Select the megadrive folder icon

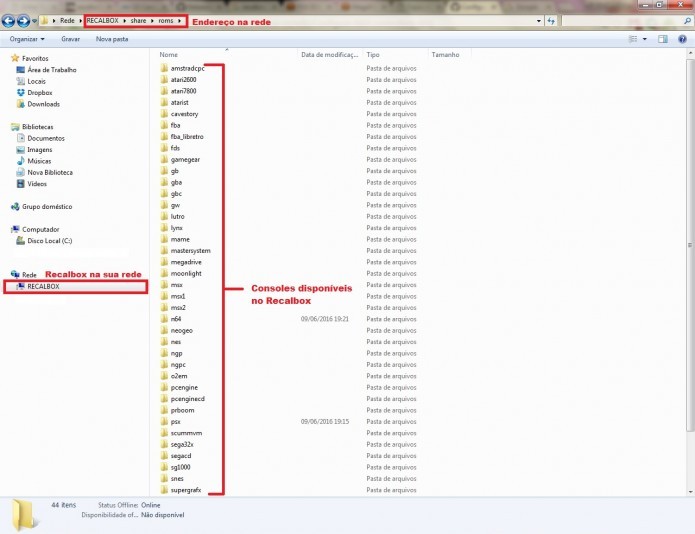point(164,262)
